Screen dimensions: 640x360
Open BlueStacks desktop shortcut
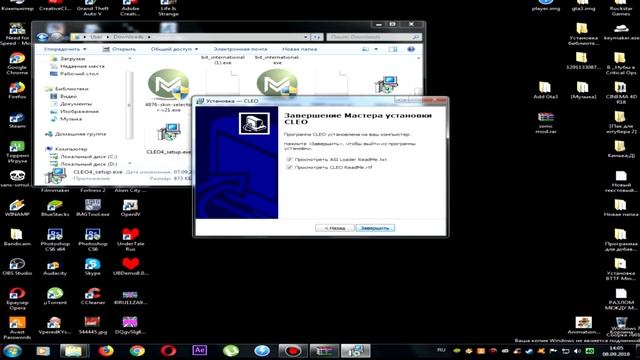click(x=55, y=208)
